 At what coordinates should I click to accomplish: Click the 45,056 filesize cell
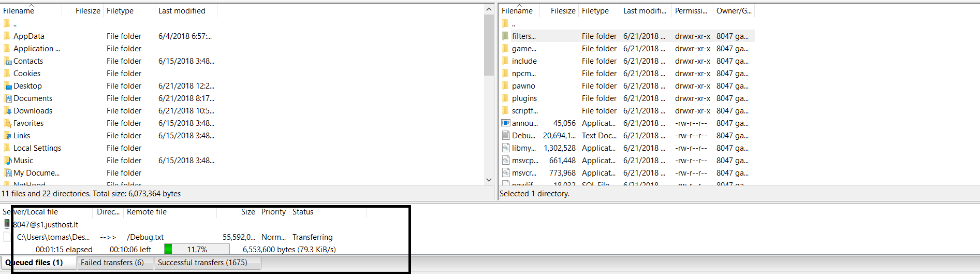point(564,123)
